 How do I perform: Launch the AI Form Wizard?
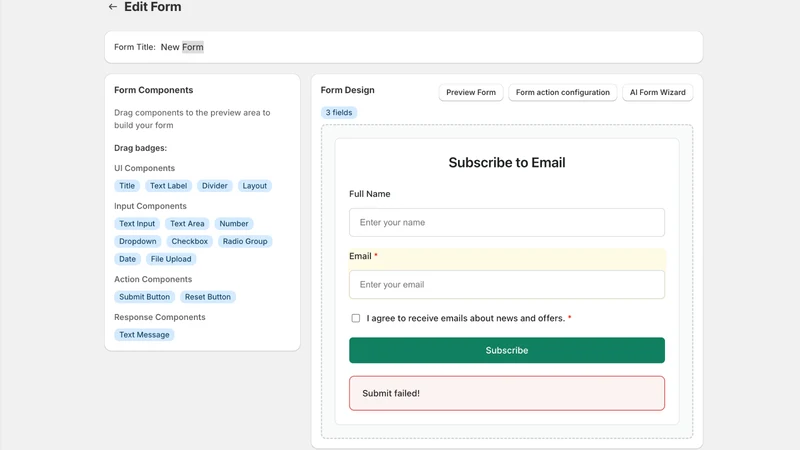(657, 92)
